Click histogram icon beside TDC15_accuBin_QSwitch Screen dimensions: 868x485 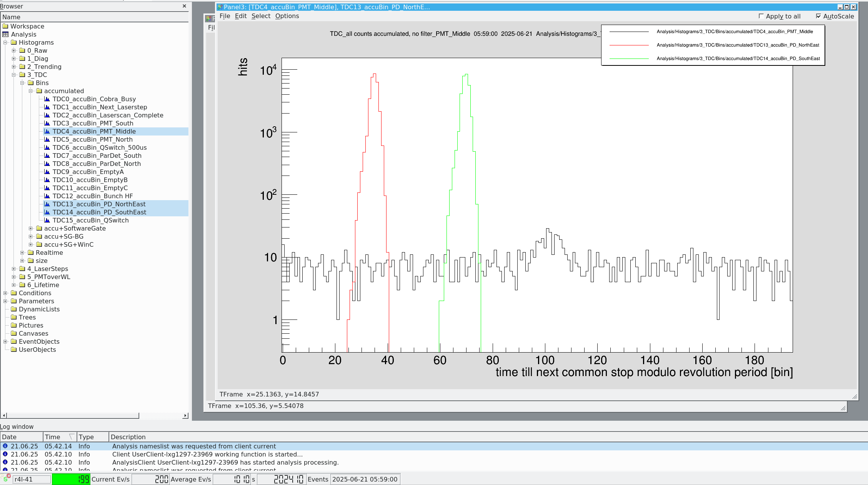(x=47, y=220)
